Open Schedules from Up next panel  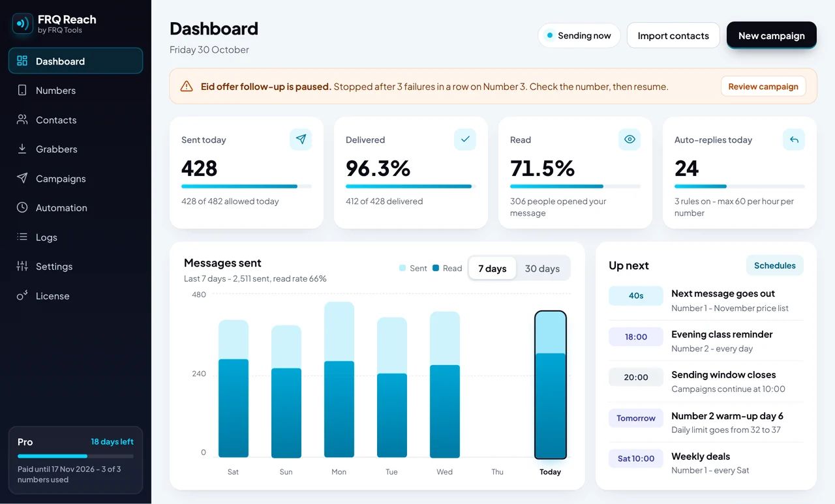tap(775, 265)
